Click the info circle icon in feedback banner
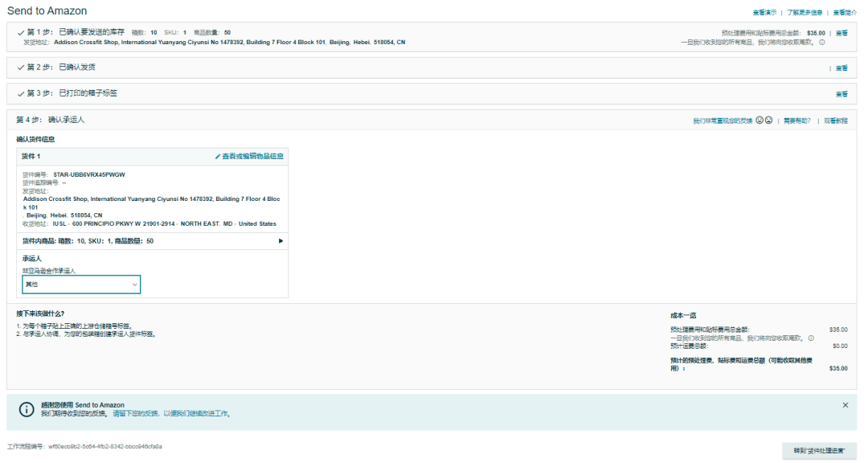The width and height of the screenshot is (868, 463). [27, 409]
